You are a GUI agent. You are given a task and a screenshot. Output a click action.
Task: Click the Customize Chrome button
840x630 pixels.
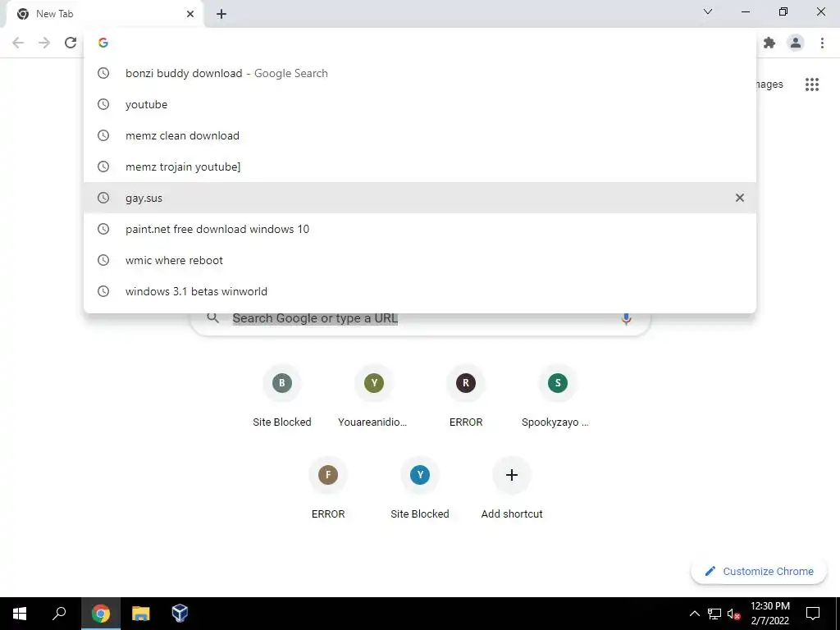pos(759,571)
